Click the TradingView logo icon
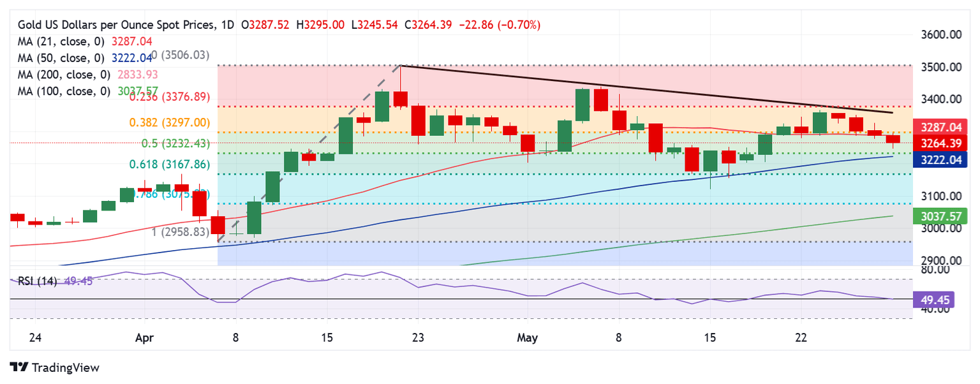The image size is (980, 384). [x=19, y=367]
